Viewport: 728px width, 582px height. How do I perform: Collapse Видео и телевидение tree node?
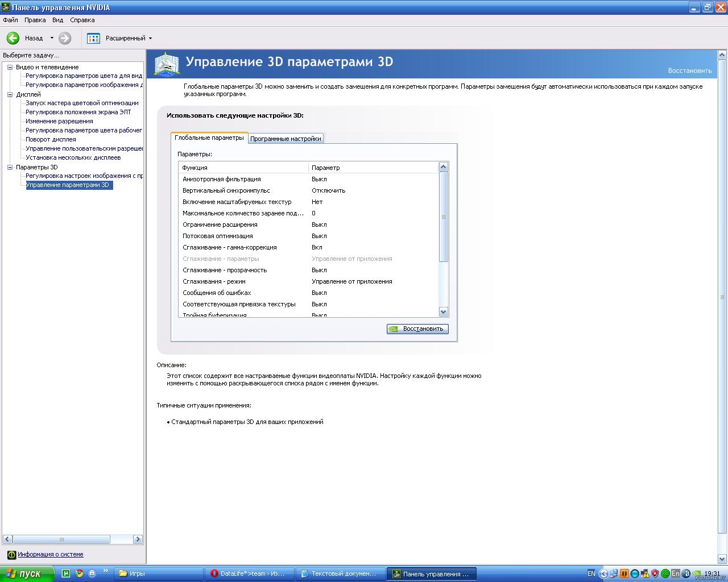[10, 67]
